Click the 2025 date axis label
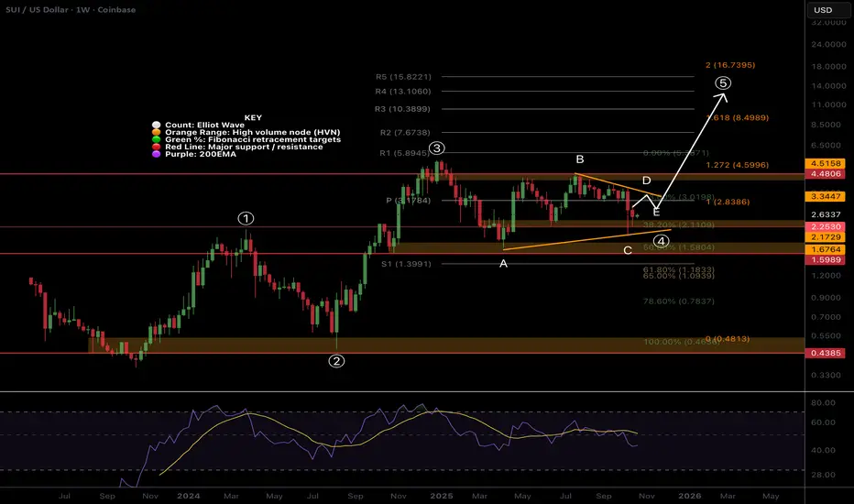 pyautogui.click(x=441, y=496)
